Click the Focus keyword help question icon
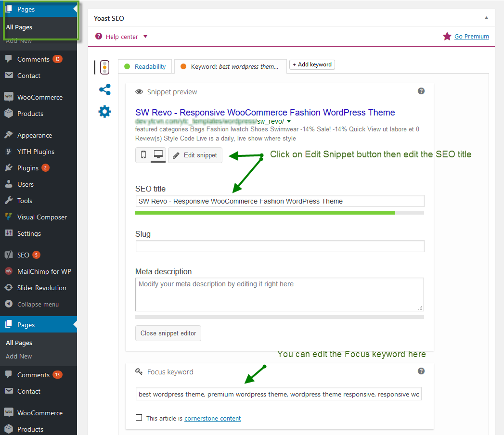The image size is (504, 435). coord(421,371)
